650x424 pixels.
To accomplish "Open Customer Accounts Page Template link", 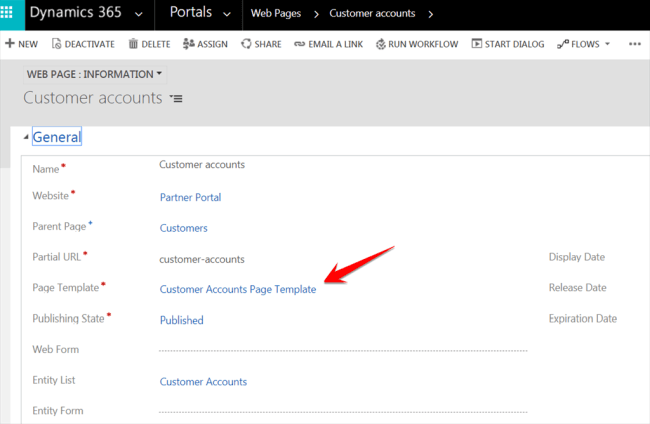I will pos(238,289).
